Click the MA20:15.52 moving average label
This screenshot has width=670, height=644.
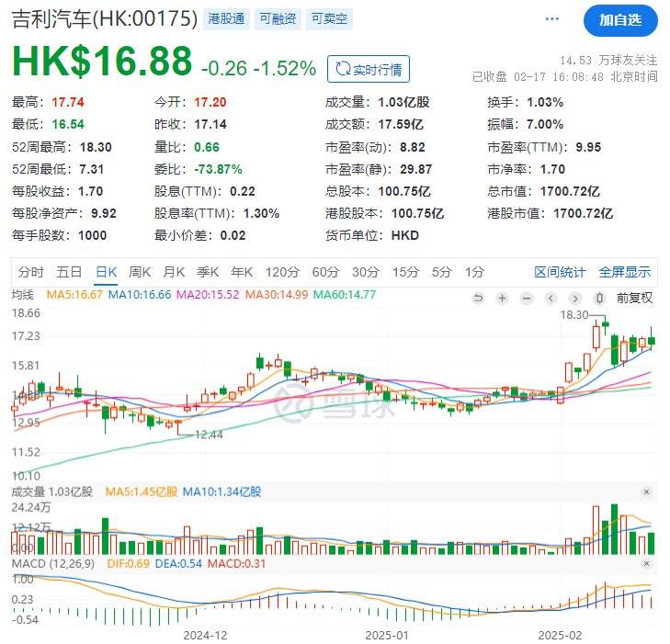point(210,297)
